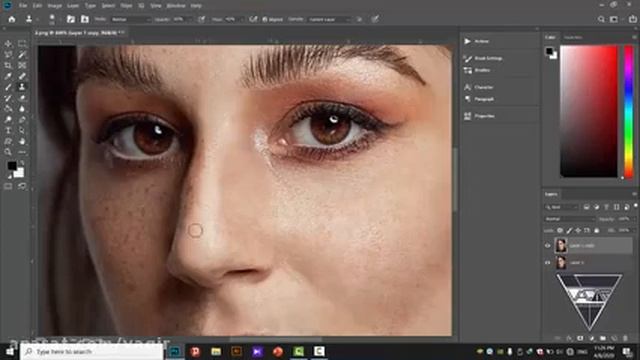
Task: Open the Clone Source panel icon
Action: tap(84, 19)
